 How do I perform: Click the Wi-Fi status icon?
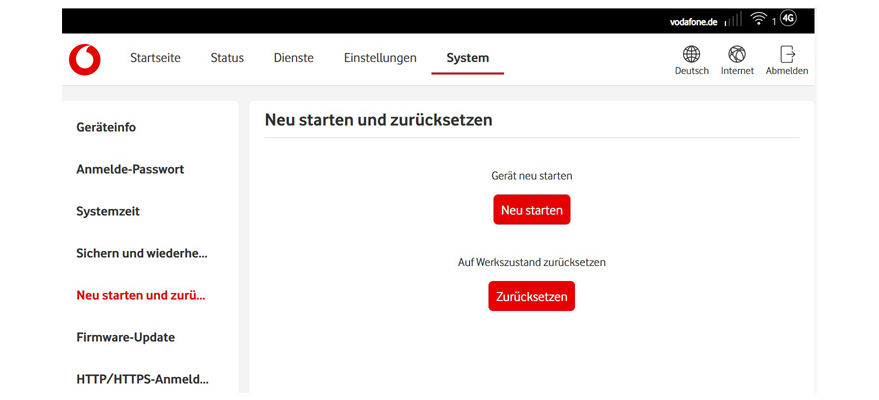(x=759, y=20)
